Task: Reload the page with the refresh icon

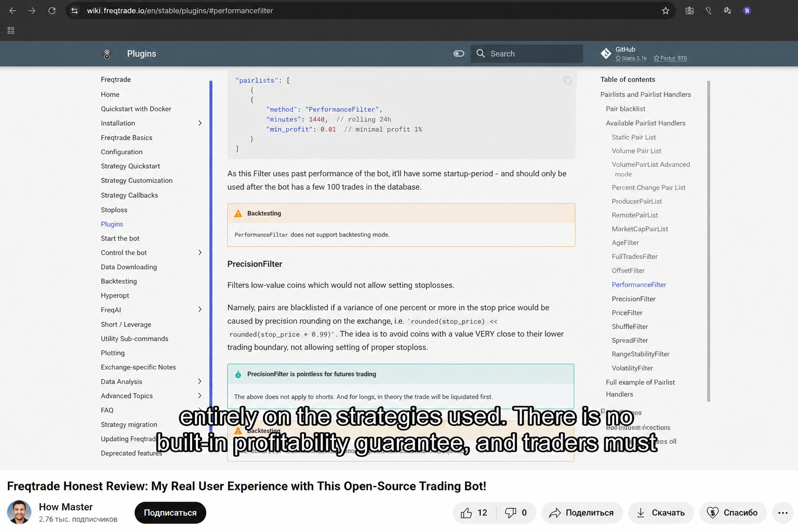Action: pyautogui.click(x=52, y=10)
